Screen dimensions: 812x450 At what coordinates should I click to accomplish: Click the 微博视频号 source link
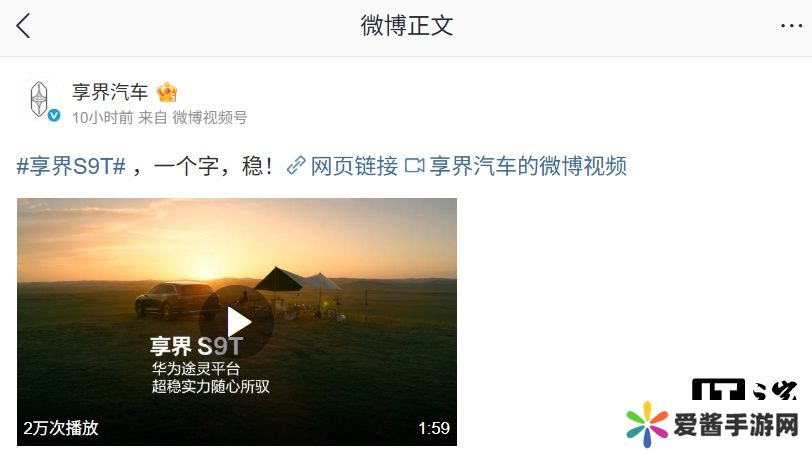209,118
